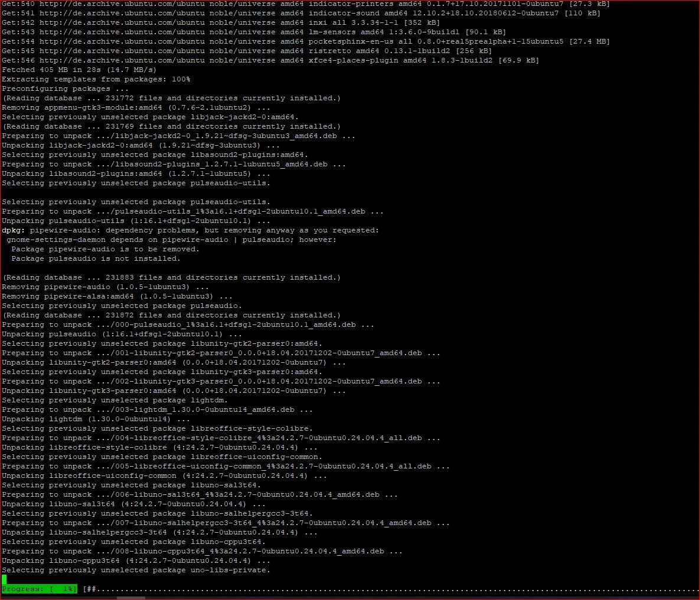The image size is (700, 600).
Task: Click 'Extracting templates from packages: 100%'
Action: (x=96, y=79)
